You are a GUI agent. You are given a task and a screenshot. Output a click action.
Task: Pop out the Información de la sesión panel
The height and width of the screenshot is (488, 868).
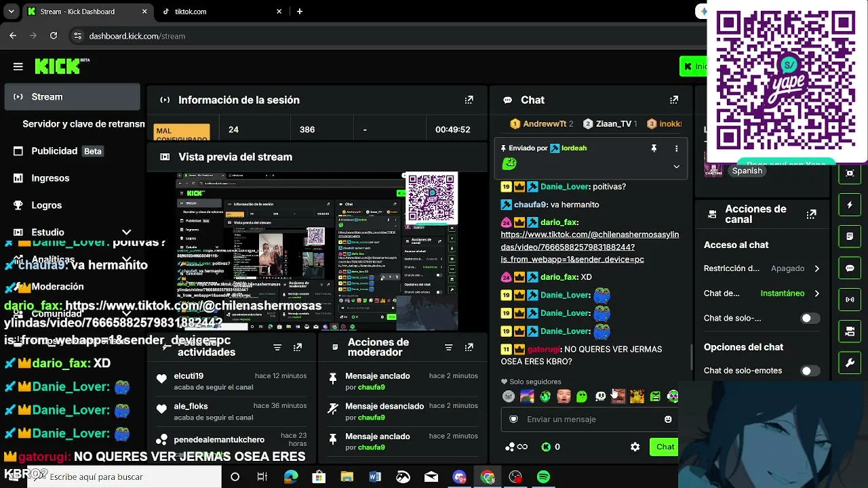[469, 100]
